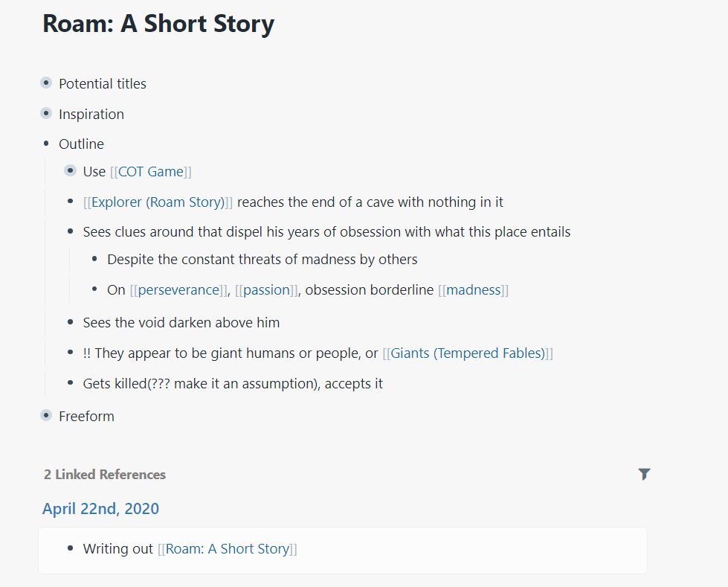Viewport: 728px width, 587px height.
Task: Click bullet beside Gets killed line
Action: (70, 384)
